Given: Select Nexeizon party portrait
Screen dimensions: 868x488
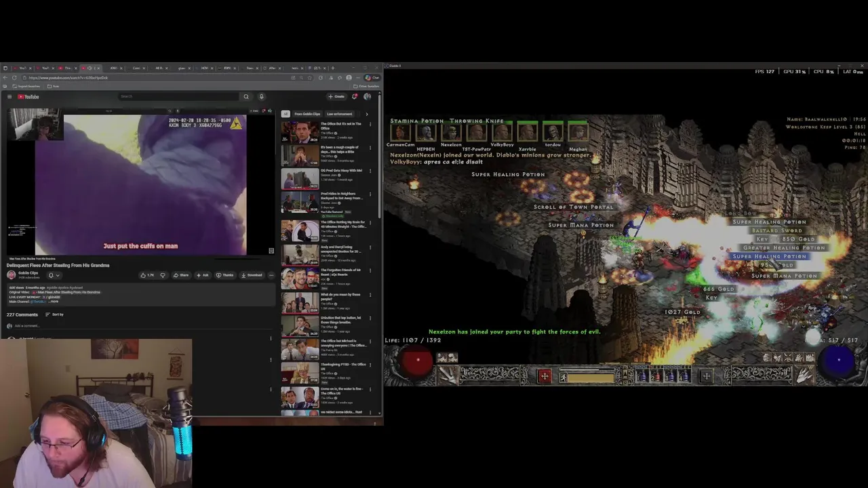Looking at the screenshot, I should pos(451,132).
